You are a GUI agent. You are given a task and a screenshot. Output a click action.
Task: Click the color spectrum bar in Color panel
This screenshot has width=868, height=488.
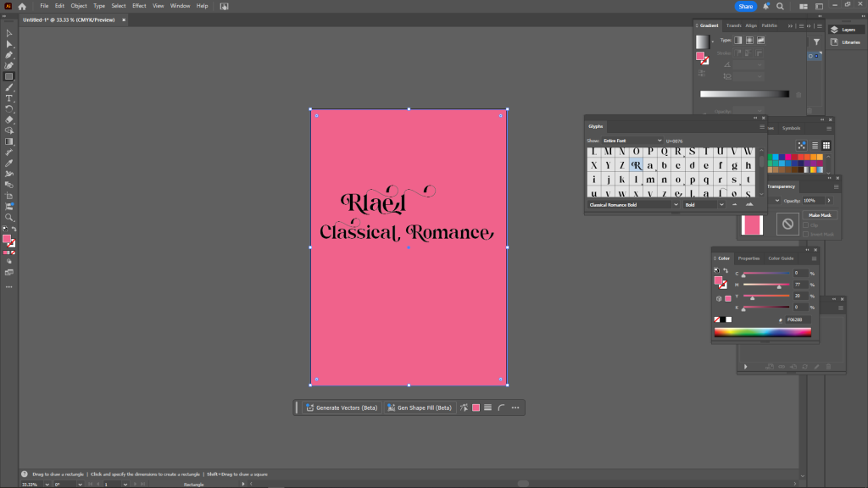click(x=762, y=332)
